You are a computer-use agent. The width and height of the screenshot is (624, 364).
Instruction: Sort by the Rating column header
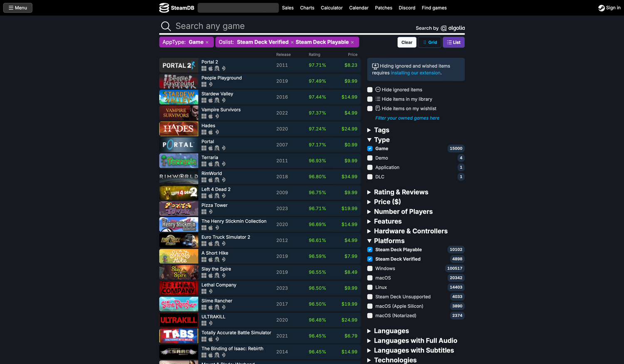pos(314,54)
